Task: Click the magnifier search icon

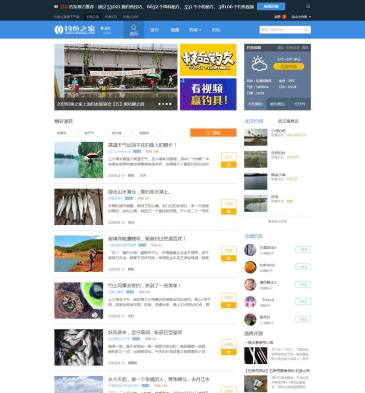Action: click(x=307, y=30)
